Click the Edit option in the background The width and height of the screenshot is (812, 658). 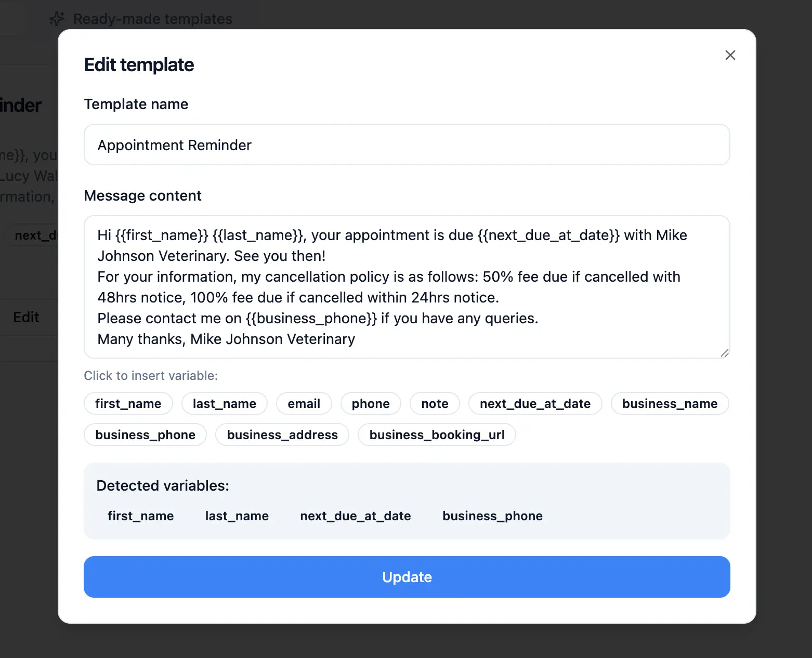pos(26,317)
